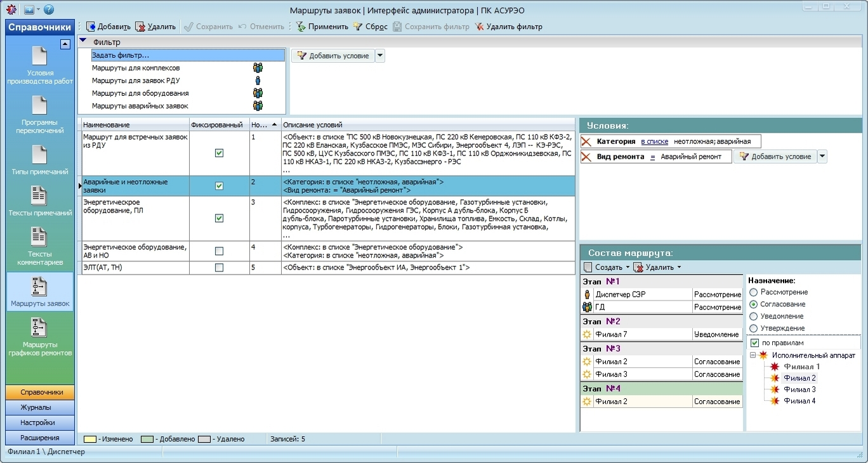Collapse the Фильтр panel triangle
Screen dimensions: 868x463
click(x=83, y=42)
